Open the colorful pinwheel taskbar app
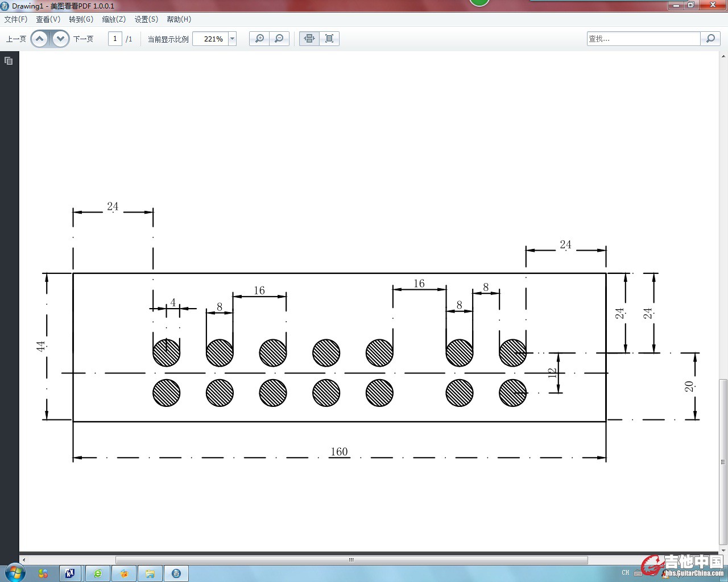This screenshot has width=728, height=582. click(x=43, y=573)
